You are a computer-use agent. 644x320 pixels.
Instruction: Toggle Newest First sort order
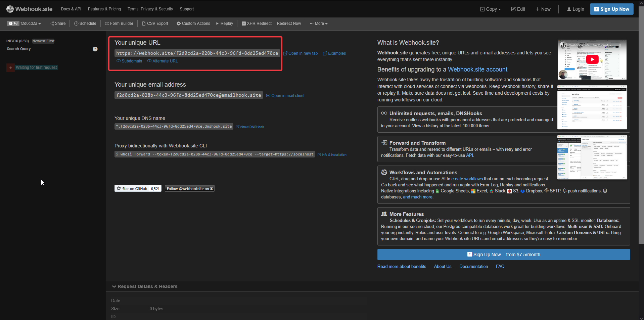43,41
